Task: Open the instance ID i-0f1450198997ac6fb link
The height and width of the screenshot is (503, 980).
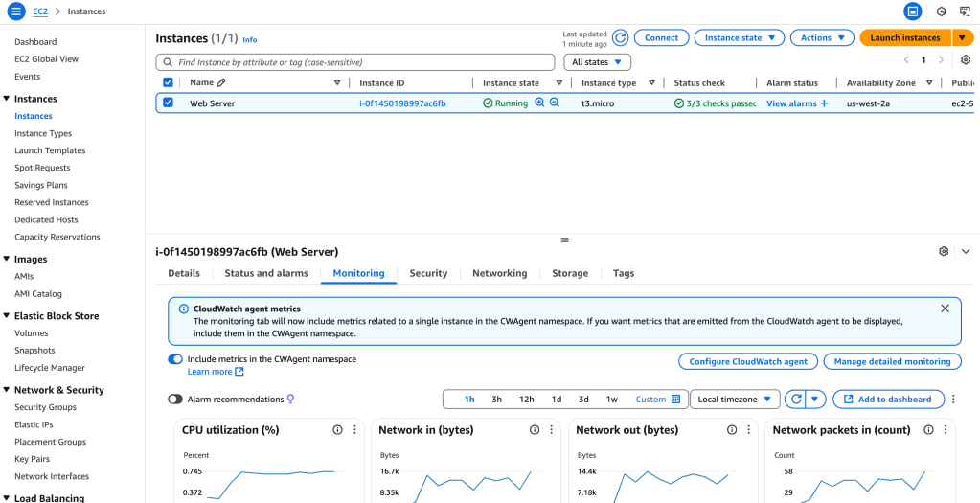Action: pos(402,103)
